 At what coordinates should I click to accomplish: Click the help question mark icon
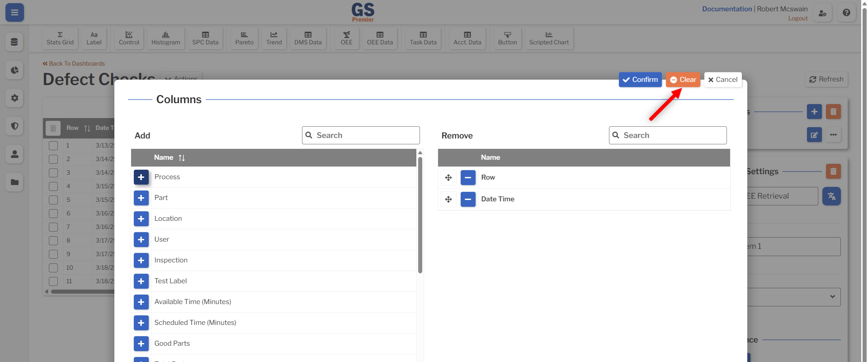[846, 13]
